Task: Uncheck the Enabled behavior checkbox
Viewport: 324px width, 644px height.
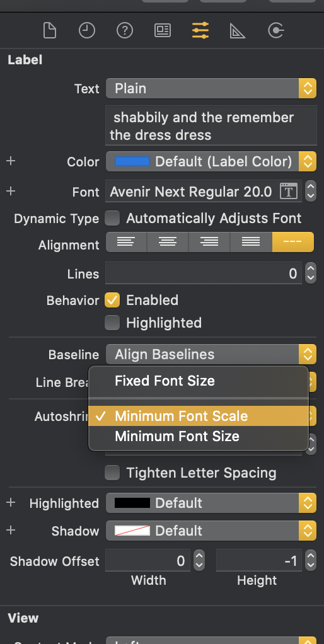Action: pos(112,300)
